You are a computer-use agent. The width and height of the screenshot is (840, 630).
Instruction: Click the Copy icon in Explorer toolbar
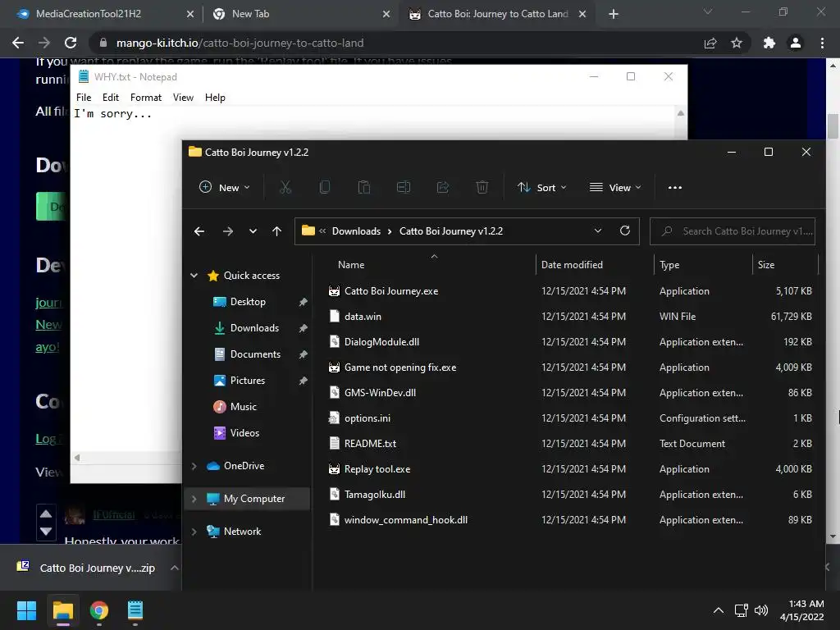coord(325,188)
